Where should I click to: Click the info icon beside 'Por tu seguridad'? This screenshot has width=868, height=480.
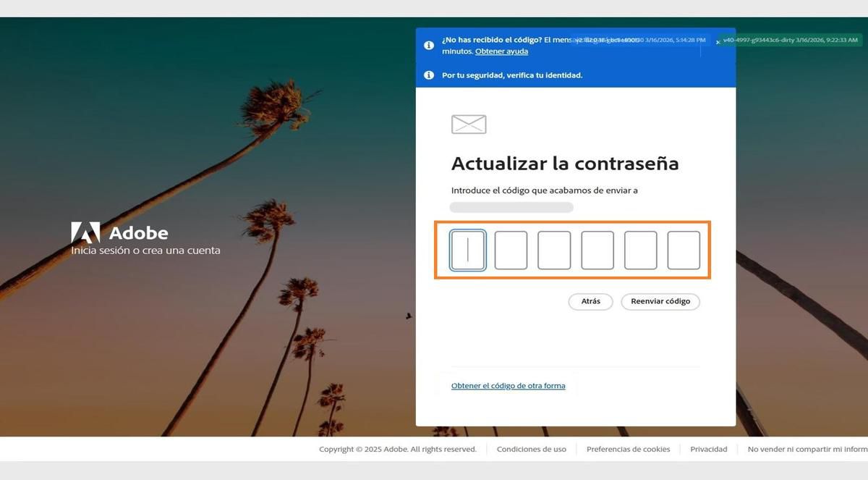pyautogui.click(x=429, y=75)
